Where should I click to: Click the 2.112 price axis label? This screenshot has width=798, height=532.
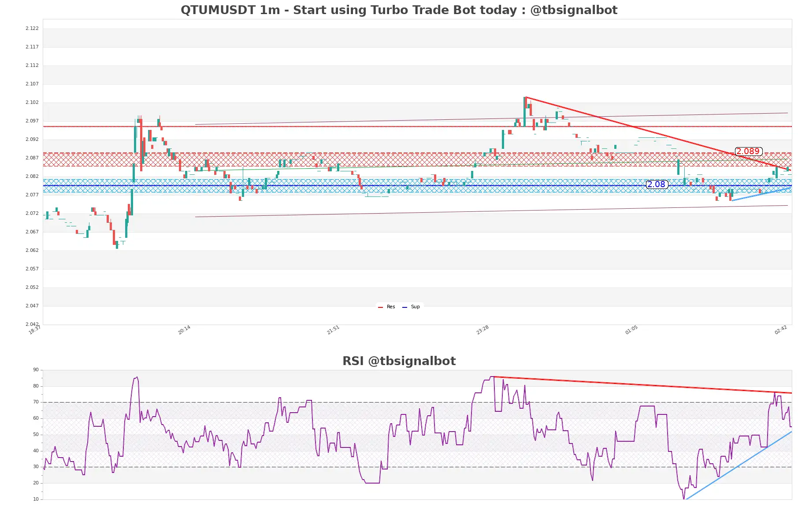pyautogui.click(x=32, y=65)
